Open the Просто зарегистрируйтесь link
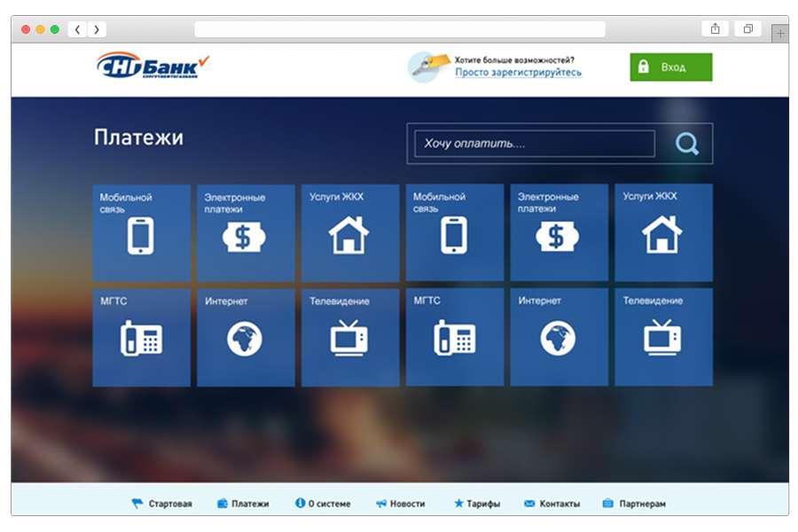This screenshot has width=798, height=532. 518,73
